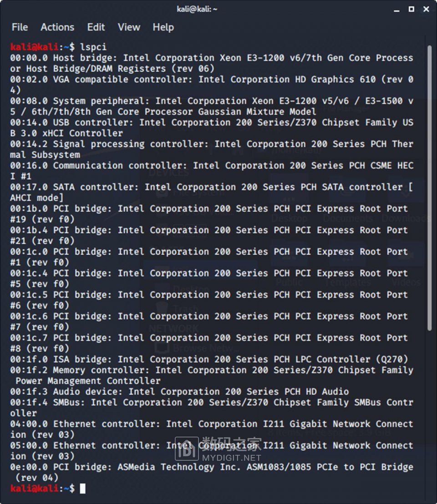Open the View menu

click(x=129, y=27)
